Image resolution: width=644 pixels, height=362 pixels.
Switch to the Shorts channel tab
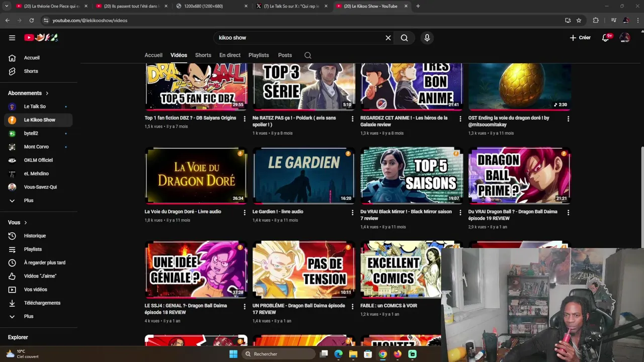pos(203,55)
